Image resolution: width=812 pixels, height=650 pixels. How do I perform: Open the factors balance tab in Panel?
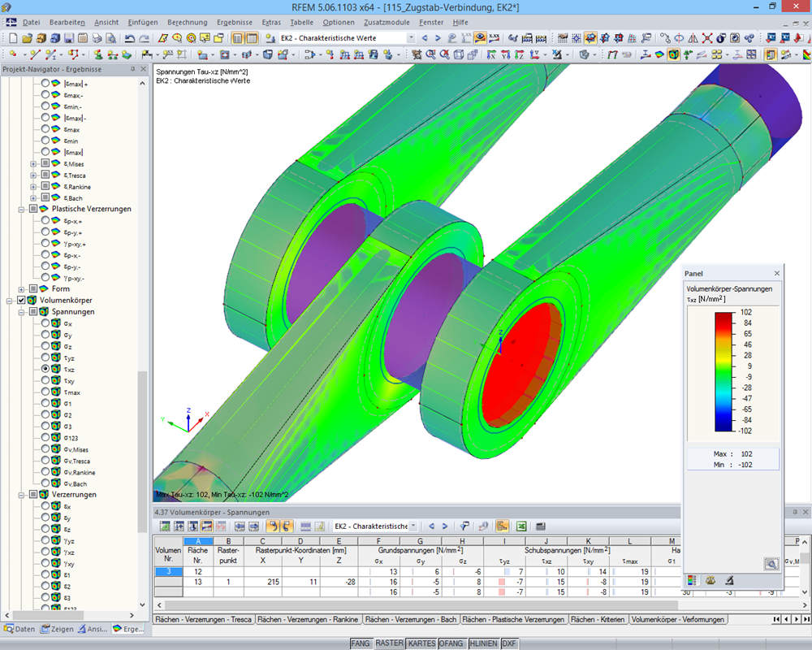[710, 580]
